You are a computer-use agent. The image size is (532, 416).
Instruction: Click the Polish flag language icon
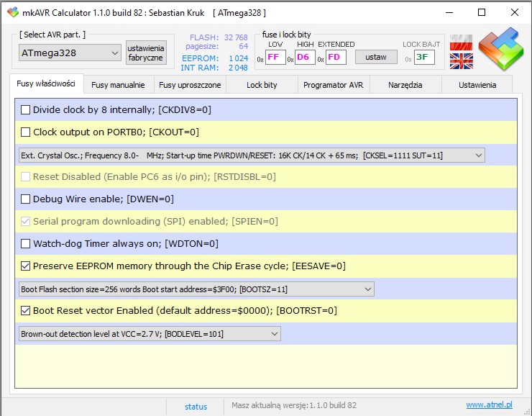tap(461, 43)
